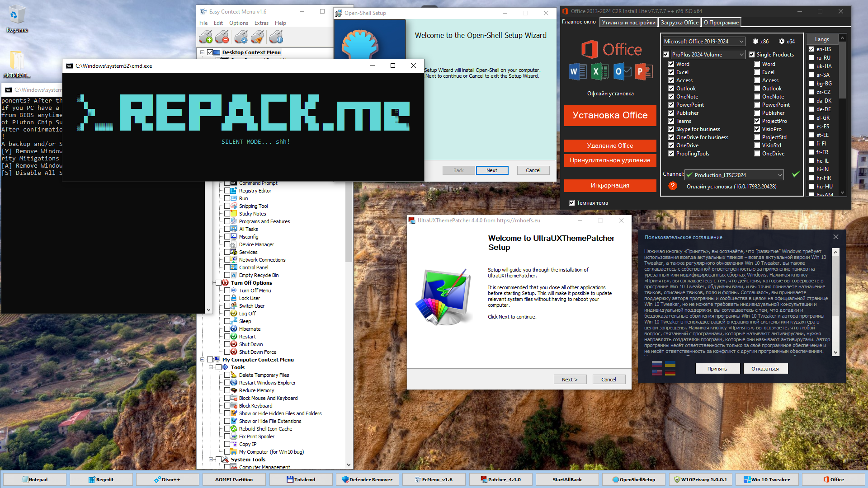868x488 pixels.
Task: Check the Delete Temporary Files checkbox
Action: 227,375
